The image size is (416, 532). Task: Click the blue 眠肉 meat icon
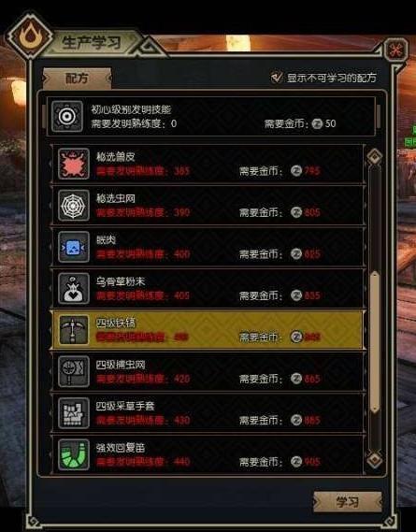[x=74, y=247]
